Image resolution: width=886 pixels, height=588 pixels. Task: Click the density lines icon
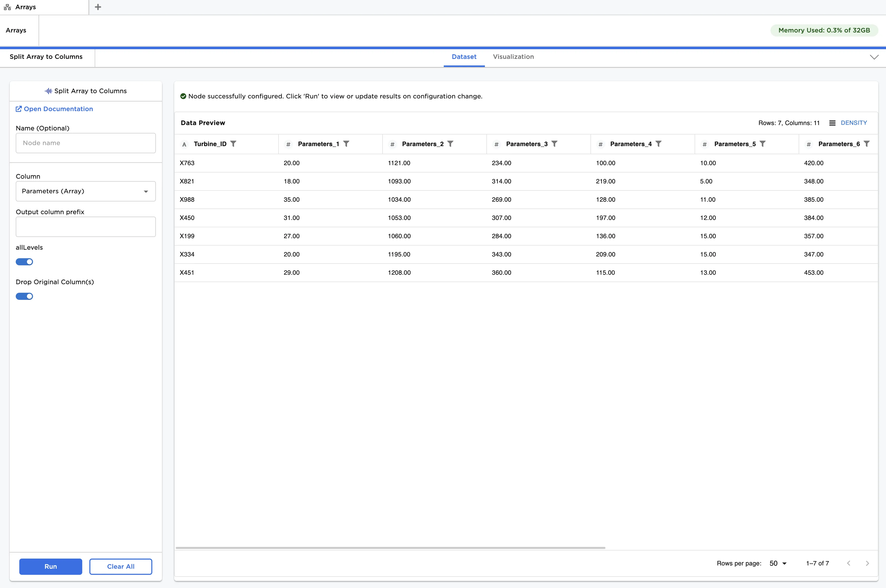(832, 123)
